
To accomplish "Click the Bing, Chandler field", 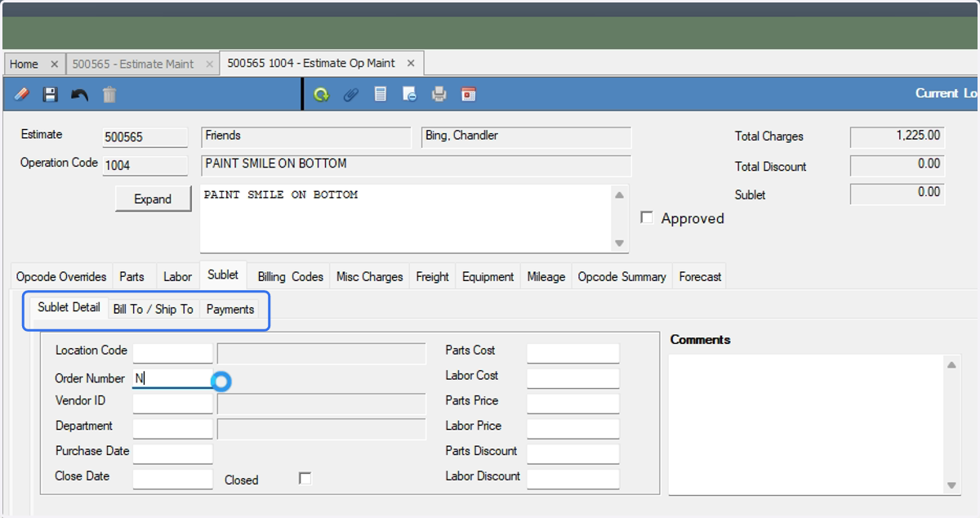I will click(527, 136).
